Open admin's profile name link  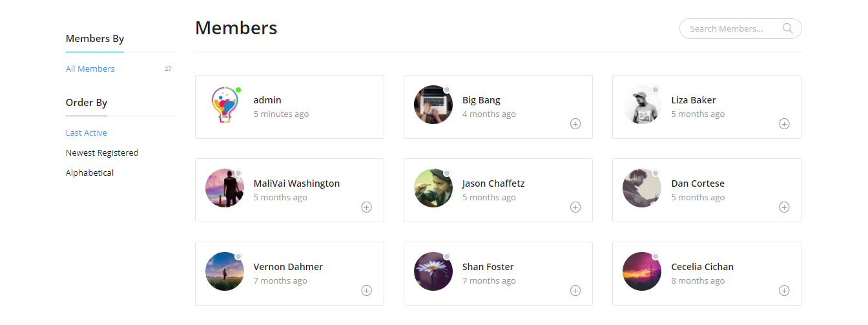pyautogui.click(x=267, y=100)
